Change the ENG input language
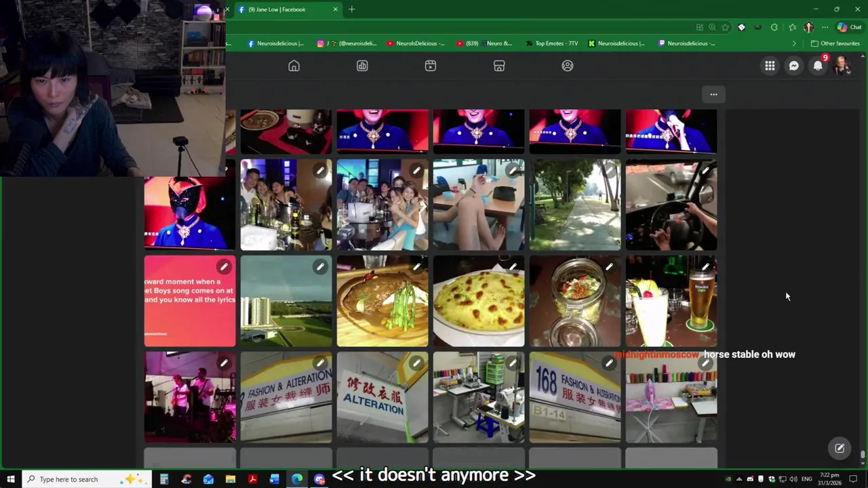The width and height of the screenshot is (868, 488). coord(806,479)
